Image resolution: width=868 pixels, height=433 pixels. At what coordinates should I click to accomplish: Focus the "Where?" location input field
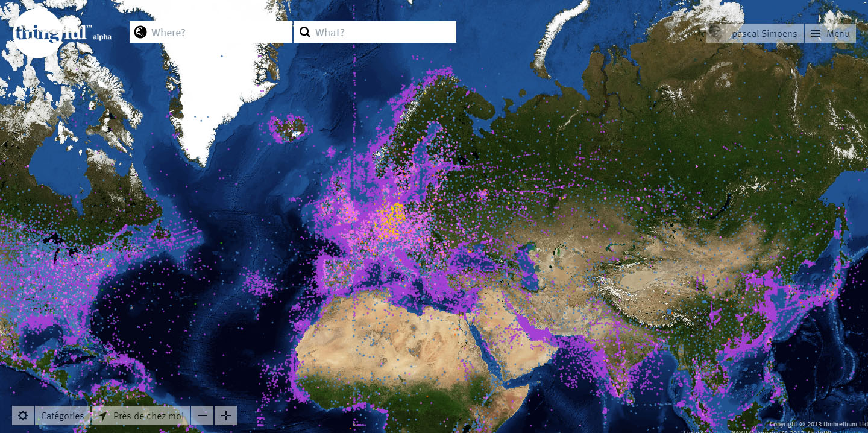click(217, 32)
